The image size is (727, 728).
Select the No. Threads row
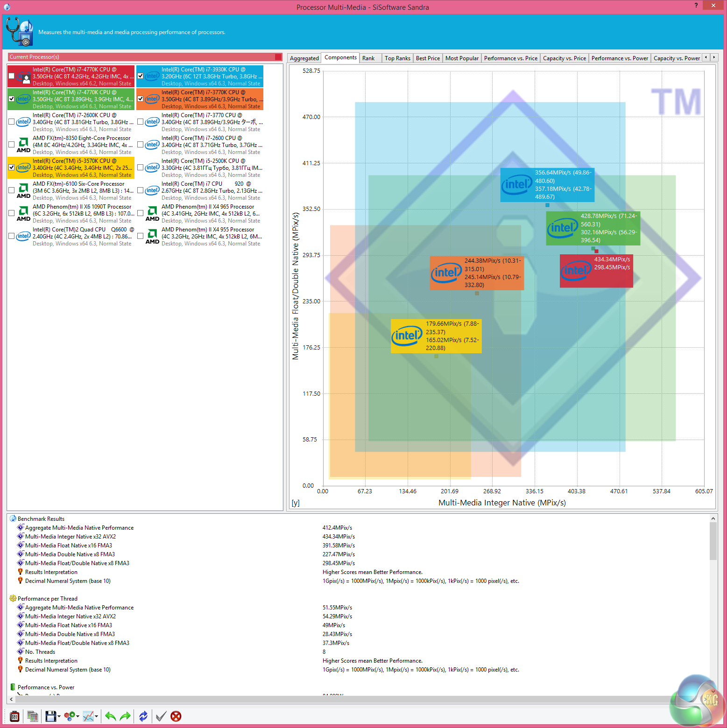[x=362, y=651]
